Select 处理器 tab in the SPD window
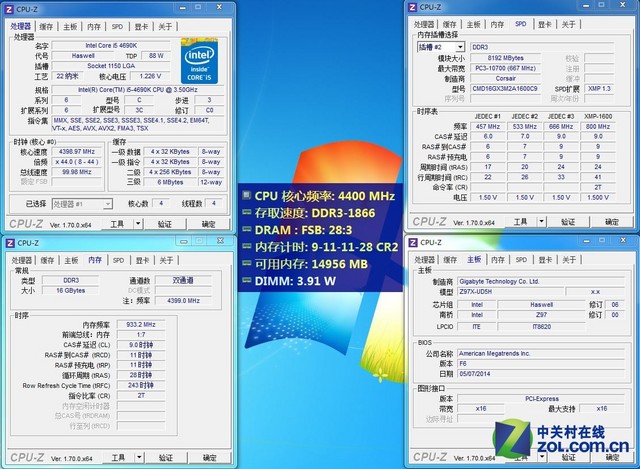Screen dimensions: 640x469 424,24
